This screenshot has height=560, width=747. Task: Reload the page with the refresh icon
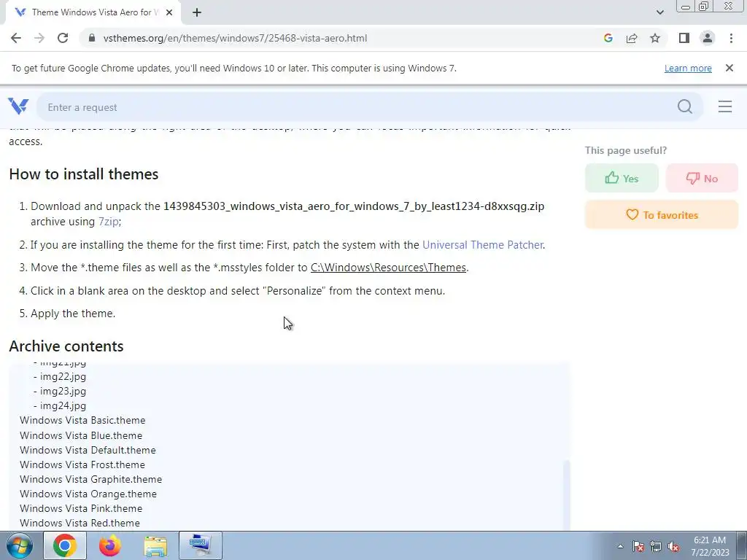coord(63,38)
